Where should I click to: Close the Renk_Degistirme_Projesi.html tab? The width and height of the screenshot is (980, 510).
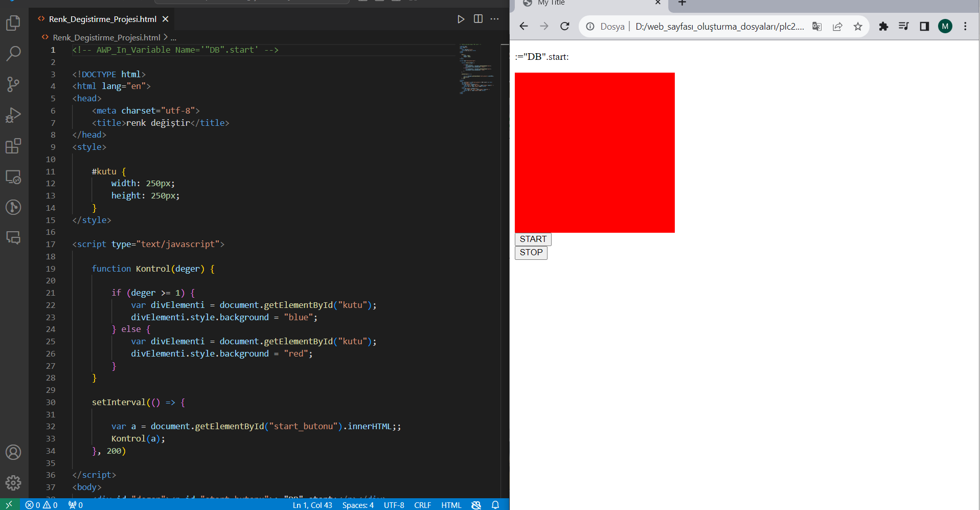pos(166,19)
